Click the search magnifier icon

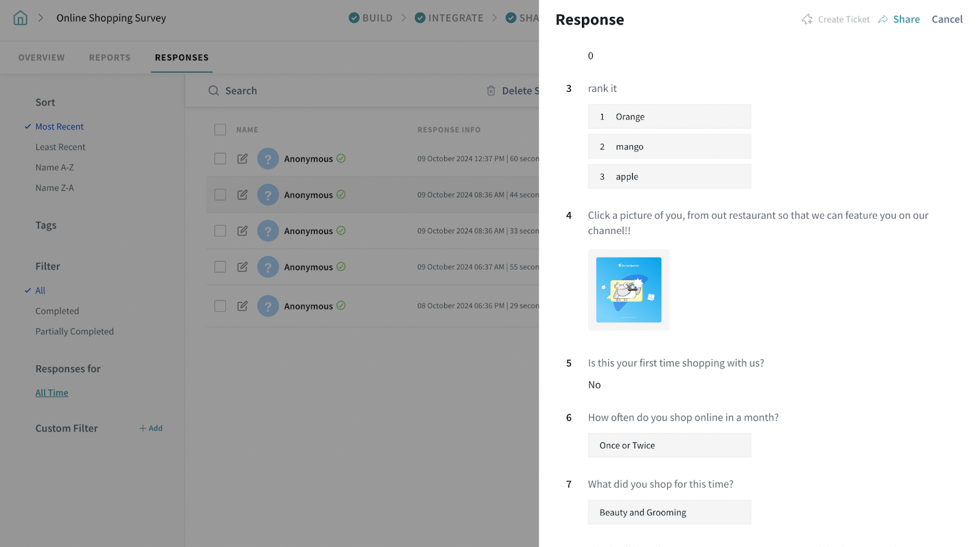point(214,91)
